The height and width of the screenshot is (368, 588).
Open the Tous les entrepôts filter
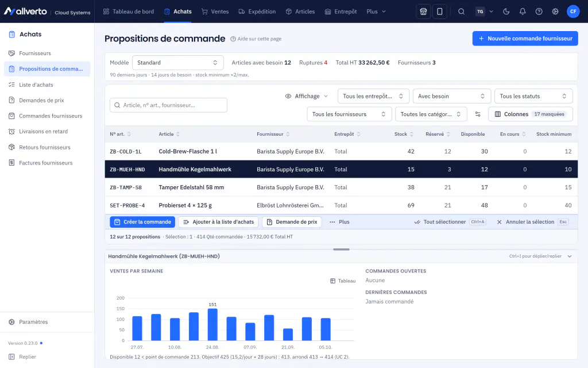point(373,96)
